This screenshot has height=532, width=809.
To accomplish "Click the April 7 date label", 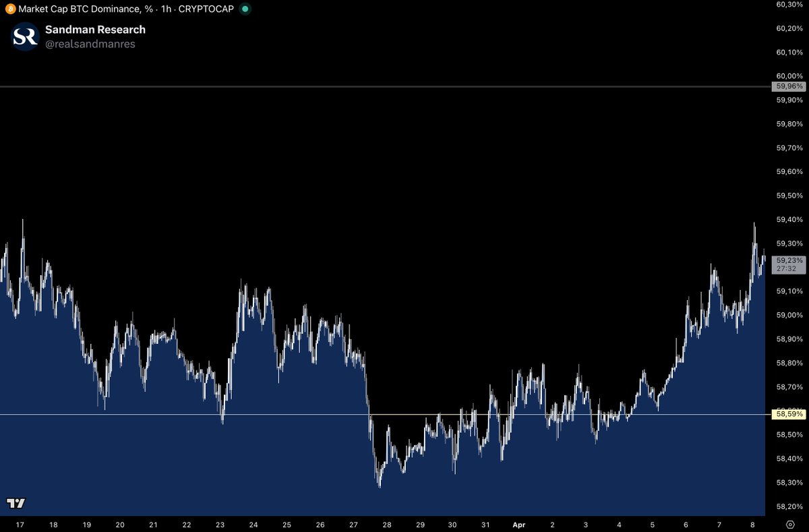I will 720,525.
